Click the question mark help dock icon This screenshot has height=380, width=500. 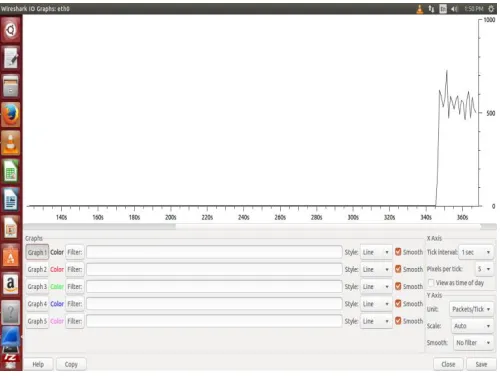point(11,313)
